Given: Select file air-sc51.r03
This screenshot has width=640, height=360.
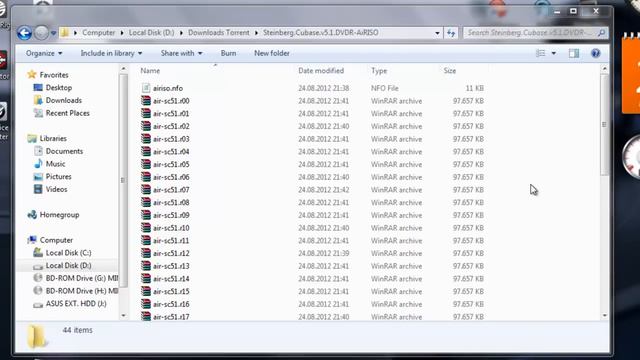Looking at the screenshot, I should [171, 139].
